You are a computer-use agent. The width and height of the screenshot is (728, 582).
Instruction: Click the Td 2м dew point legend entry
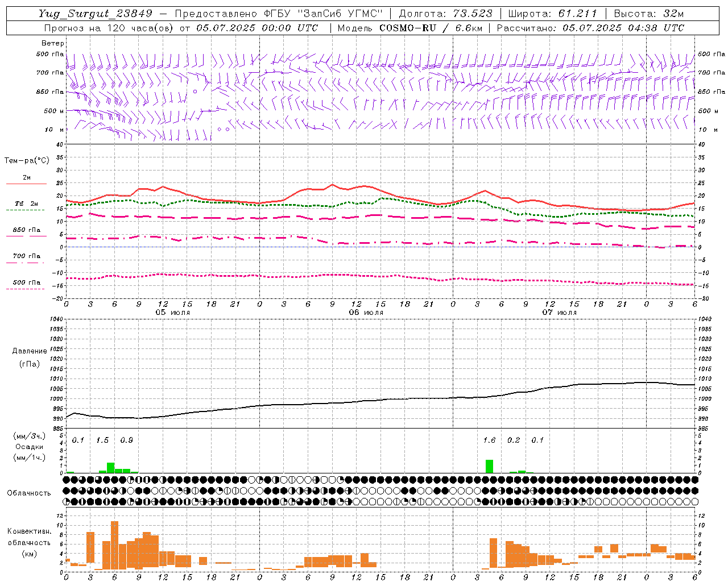[x=26, y=203]
